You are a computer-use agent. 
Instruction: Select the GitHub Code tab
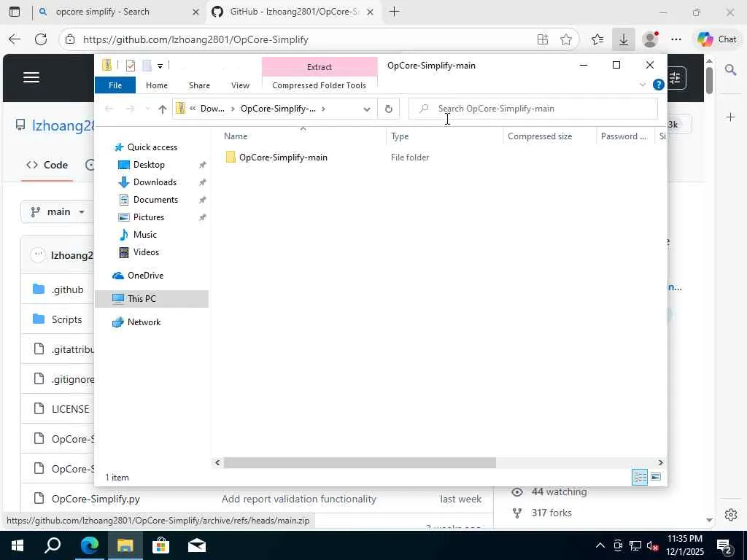tap(47, 165)
